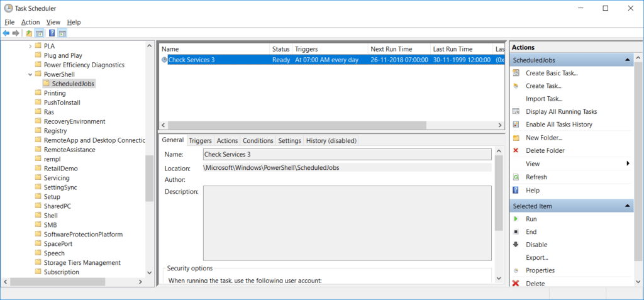Switch to the Triggers tab

tap(201, 140)
